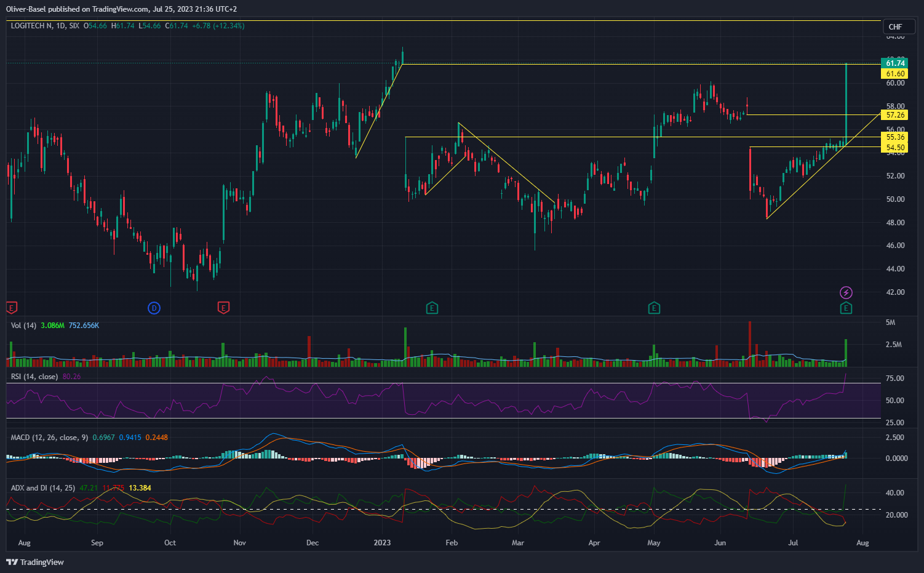924x573 pixels.
Task: Click the green +DI value 47.21
Action: coord(89,487)
